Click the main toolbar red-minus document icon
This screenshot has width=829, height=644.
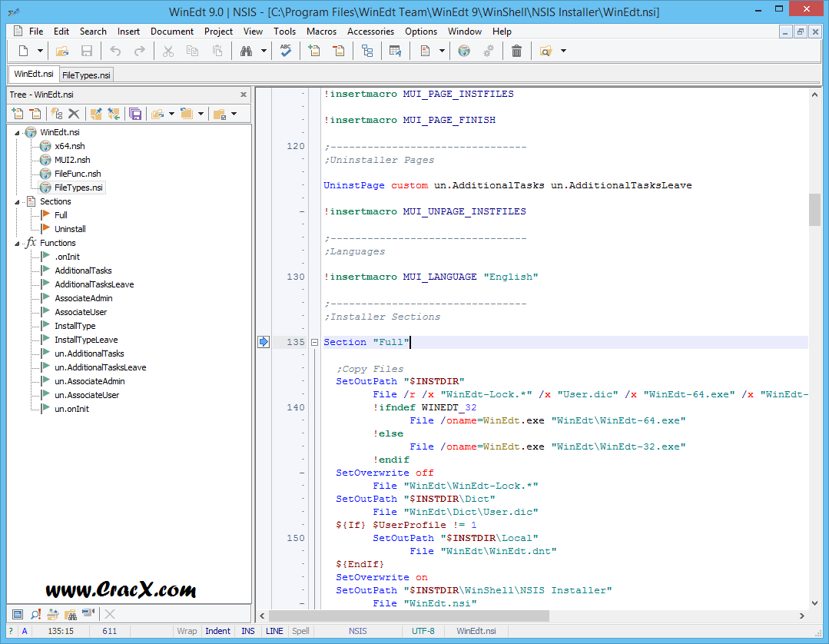339,51
